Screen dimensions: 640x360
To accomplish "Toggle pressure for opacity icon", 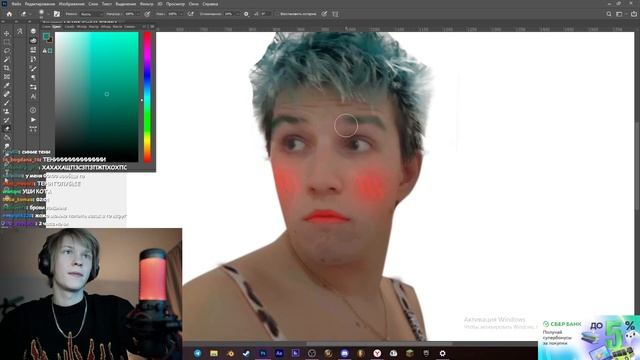I will click(x=147, y=14).
